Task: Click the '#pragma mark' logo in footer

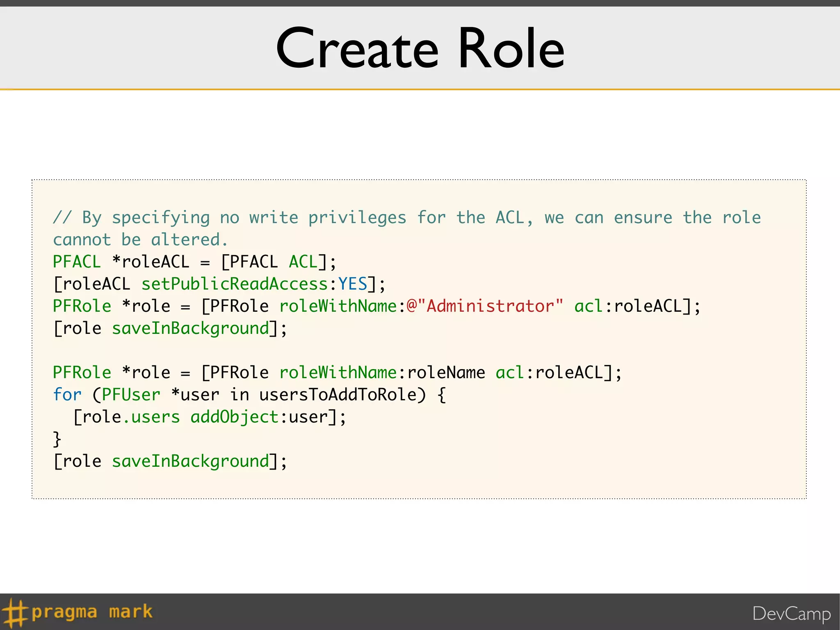Action: point(77,613)
